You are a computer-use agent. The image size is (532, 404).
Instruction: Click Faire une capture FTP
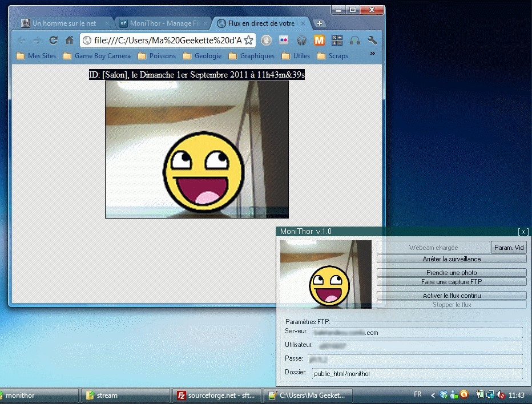click(x=452, y=282)
